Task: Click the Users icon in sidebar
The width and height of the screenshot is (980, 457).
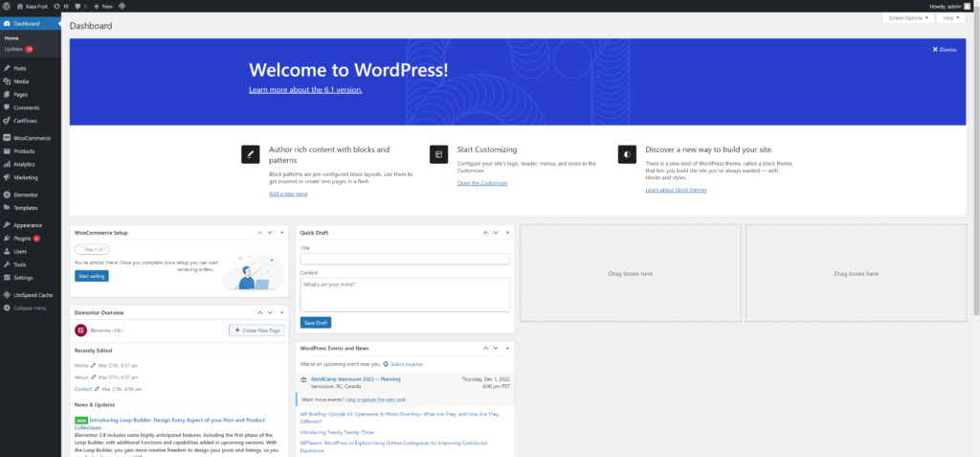Action: pos(7,251)
